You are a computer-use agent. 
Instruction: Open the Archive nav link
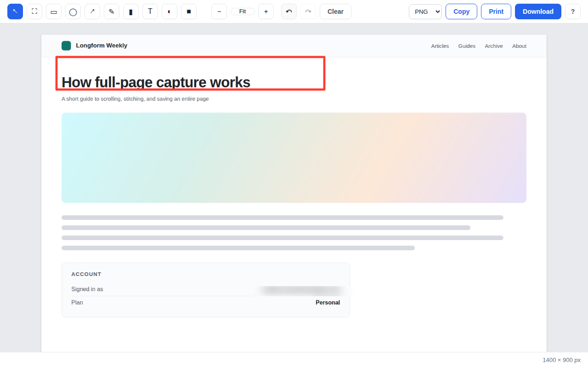coord(494,46)
